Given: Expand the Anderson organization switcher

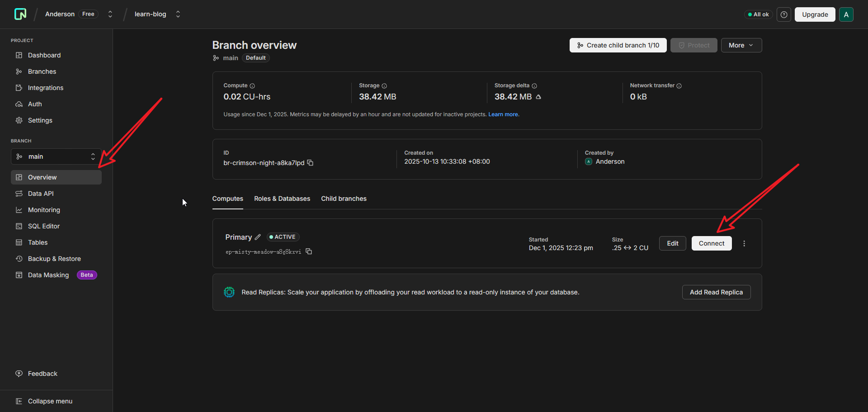Looking at the screenshot, I should pos(110,14).
